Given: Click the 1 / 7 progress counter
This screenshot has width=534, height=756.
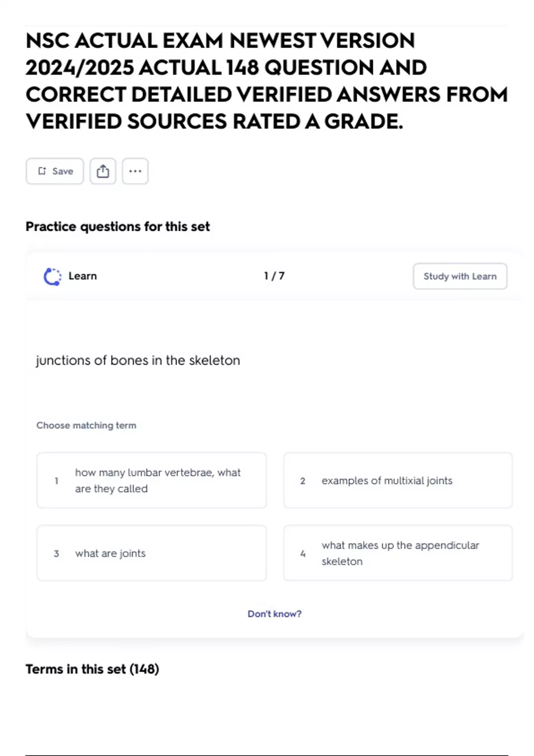Looking at the screenshot, I should [274, 276].
